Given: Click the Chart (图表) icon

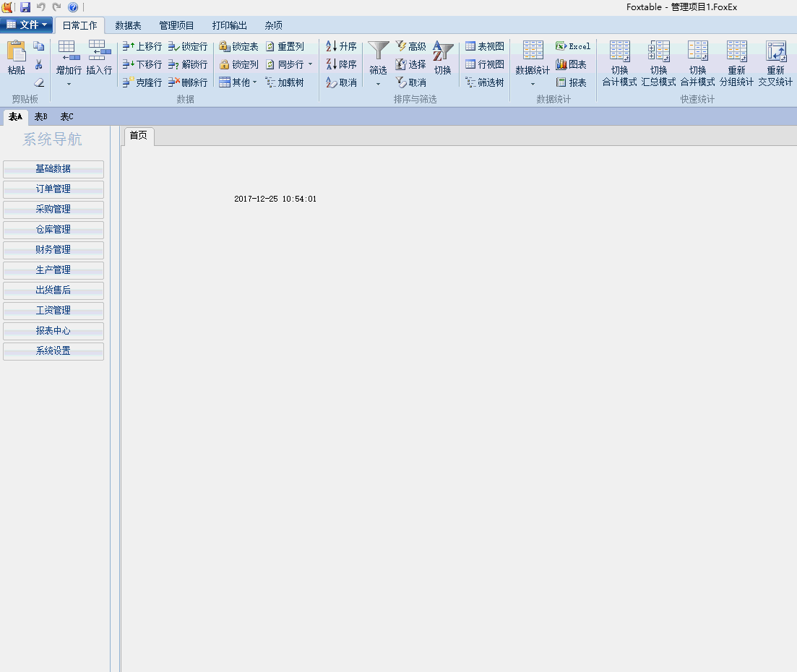Looking at the screenshot, I should (x=561, y=64).
